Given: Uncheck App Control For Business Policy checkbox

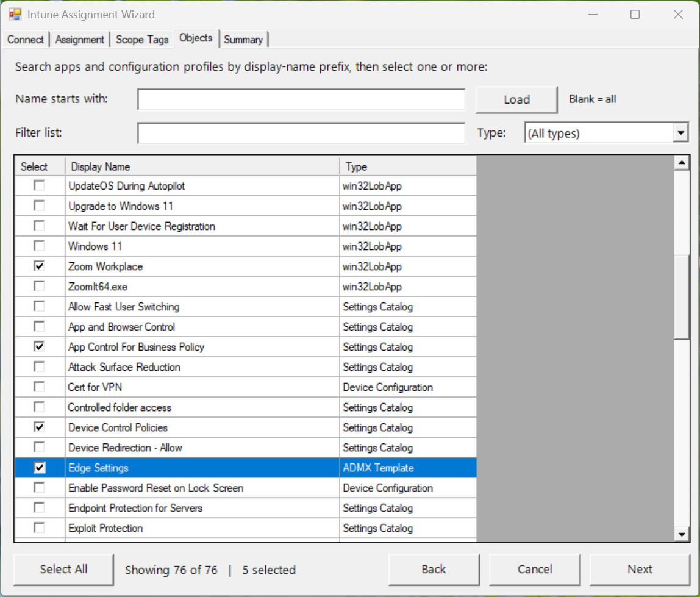Looking at the screenshot, I should click(39, 346).
